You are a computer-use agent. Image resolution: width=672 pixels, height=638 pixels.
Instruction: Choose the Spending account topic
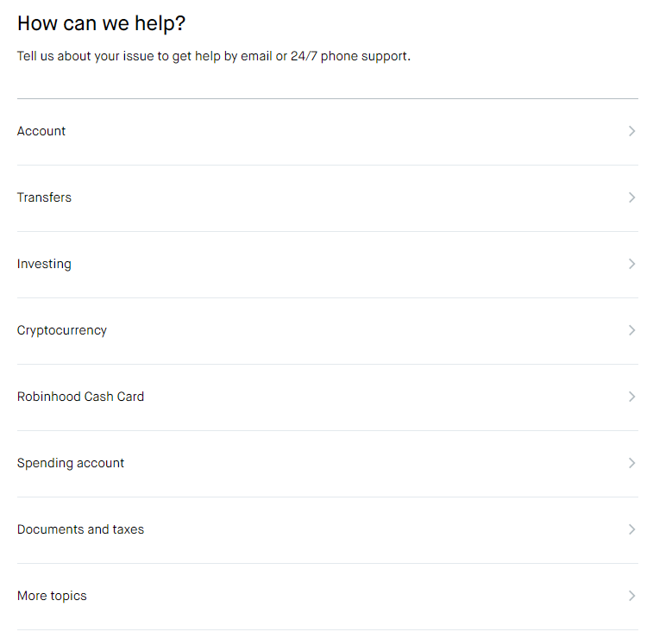point(71,463)
